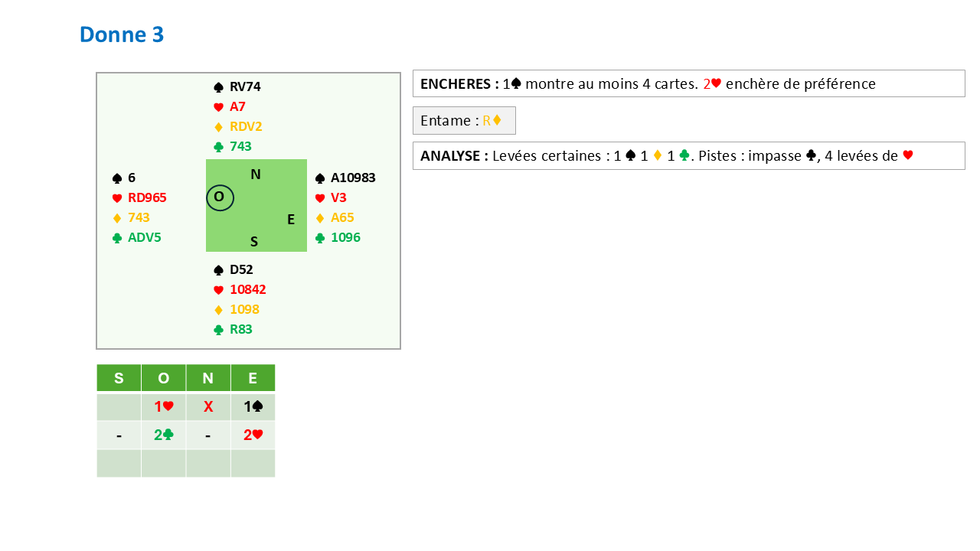Select the Entame lead box
980x551 pixels.
pyautogui.click(x=464, y=120)
